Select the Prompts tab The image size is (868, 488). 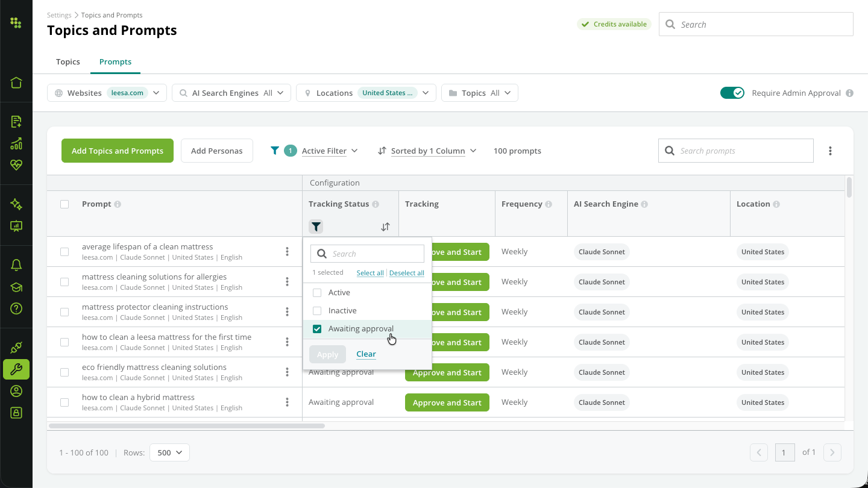click(115, 61)
